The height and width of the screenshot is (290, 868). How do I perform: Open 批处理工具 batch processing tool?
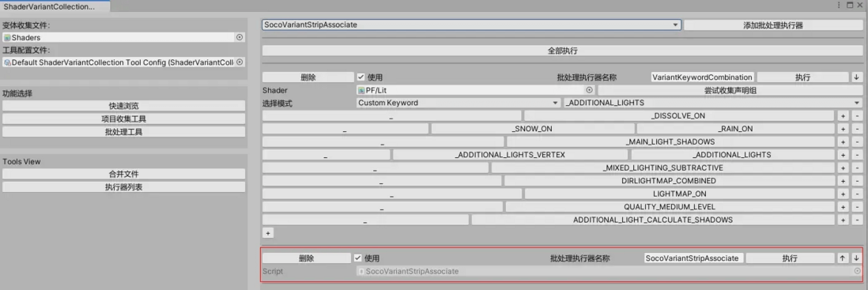[x=123, y=132]
